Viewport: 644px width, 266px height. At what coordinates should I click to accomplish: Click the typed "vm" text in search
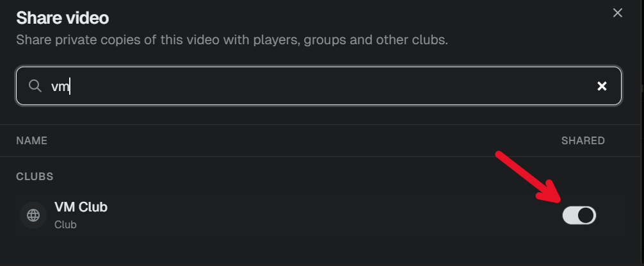60,87
